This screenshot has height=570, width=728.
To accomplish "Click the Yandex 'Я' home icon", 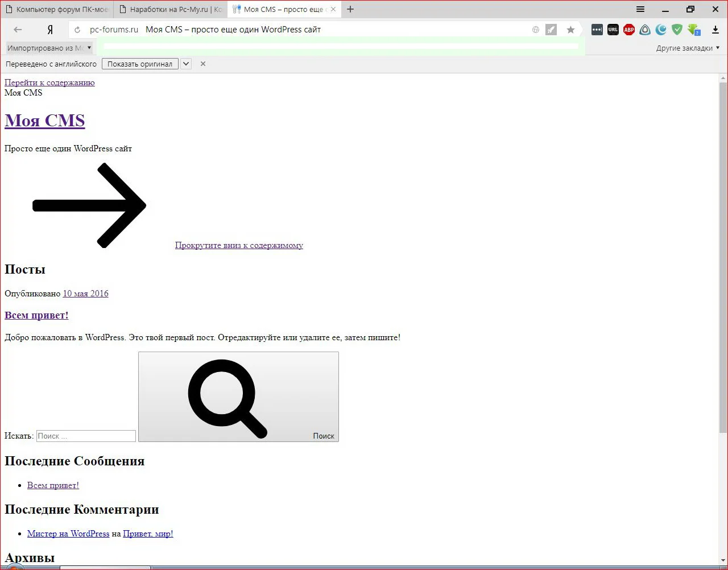I will click(50, 30).
